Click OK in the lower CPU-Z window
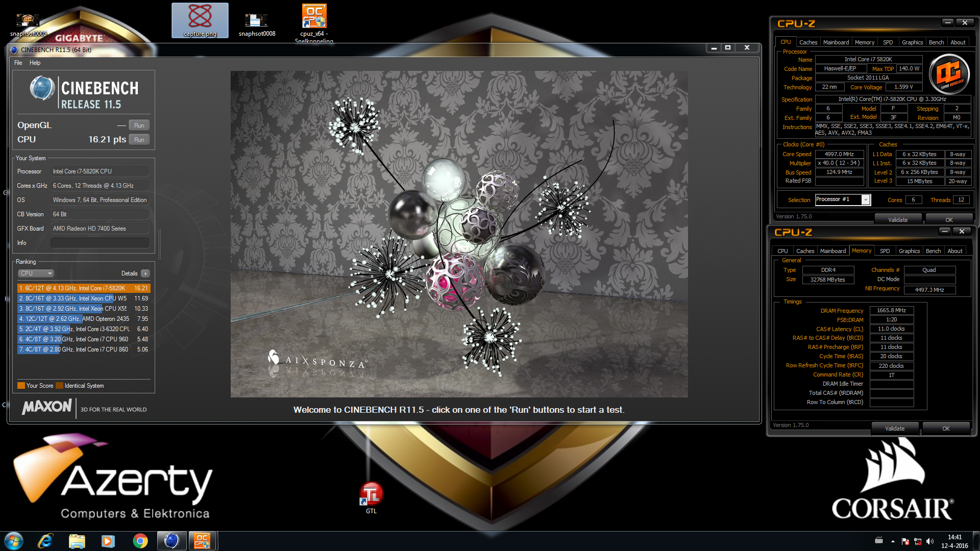 pyautogui.click(x=946, y=429)
